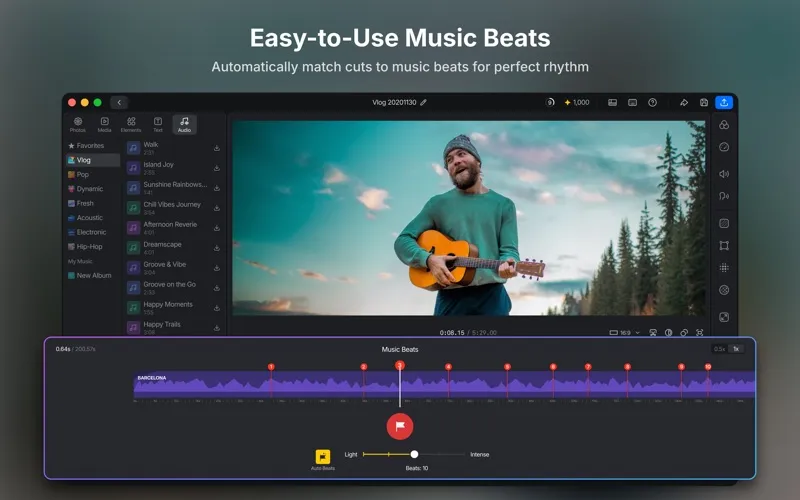Select the Fresh music category
The height and width of the screenshot is (500, 800).
click(x=92, y=203)
